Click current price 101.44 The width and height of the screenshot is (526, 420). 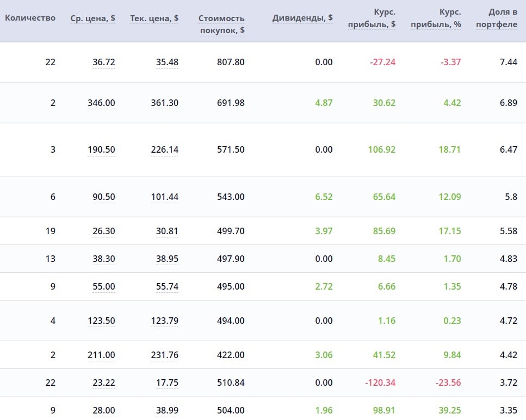165,197
